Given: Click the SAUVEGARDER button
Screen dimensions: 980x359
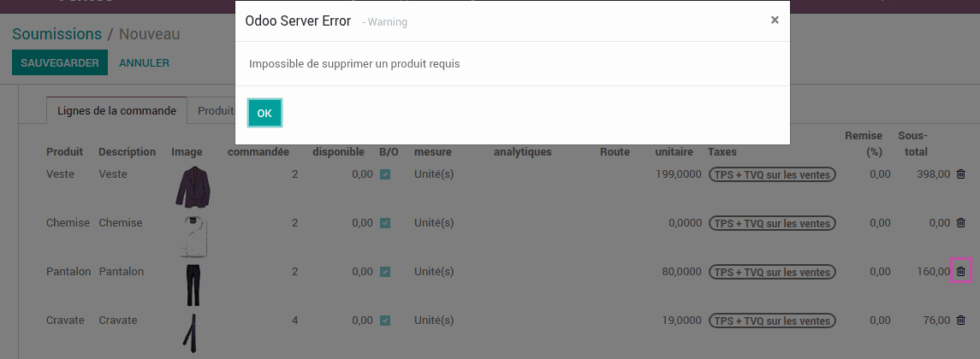Looking at the screenshot, I should click(x=59, y=62).
